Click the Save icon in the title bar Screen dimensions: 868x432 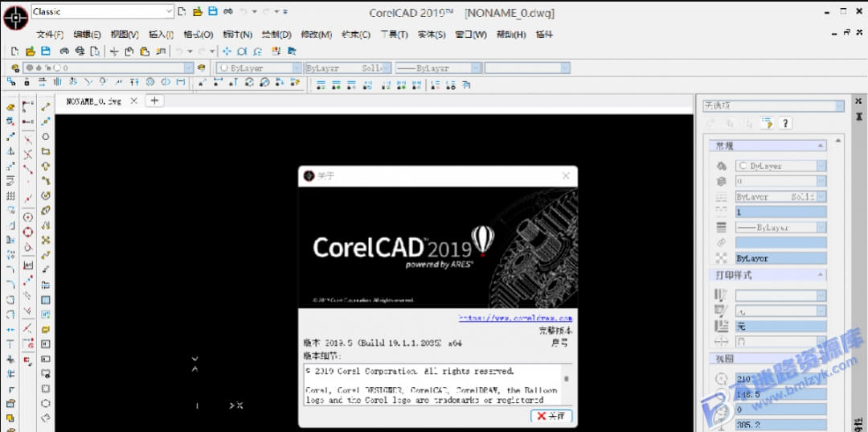click(212, 11)
